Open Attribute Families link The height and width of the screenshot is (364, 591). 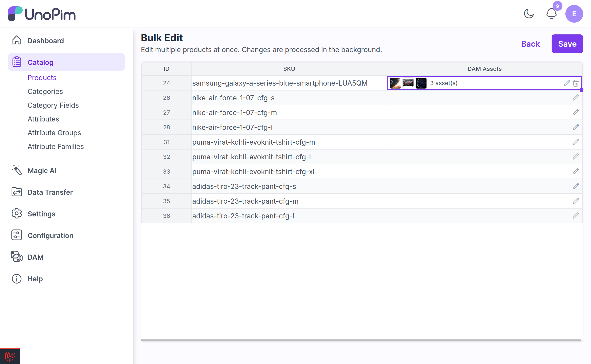[x=56, y=146]
